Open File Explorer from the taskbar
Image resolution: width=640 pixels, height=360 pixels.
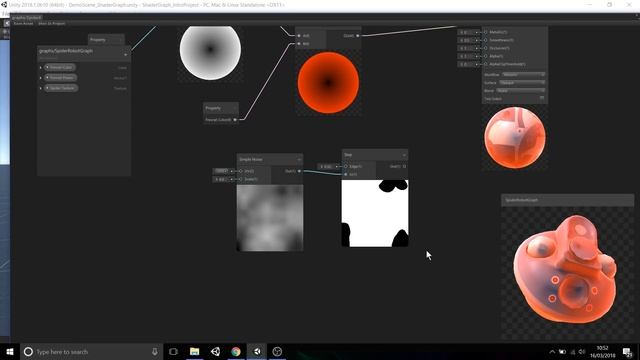click(194, 351)
